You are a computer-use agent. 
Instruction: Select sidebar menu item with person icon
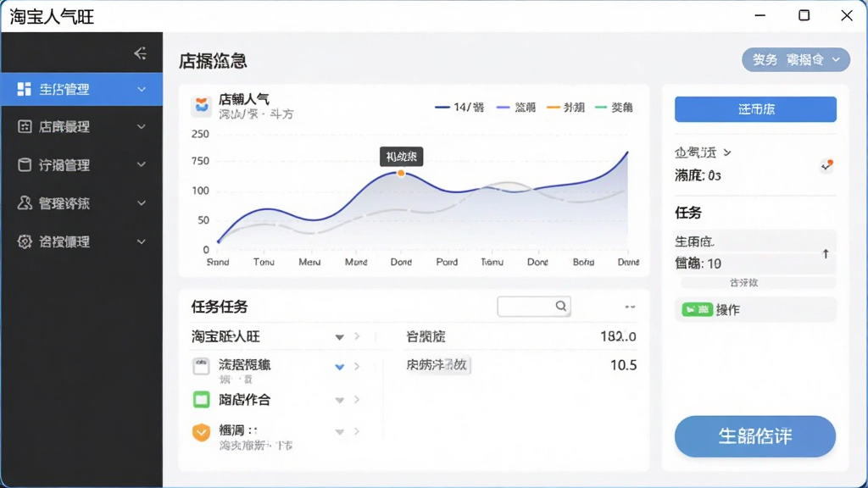pyautogui.click(x=82, y=203)
